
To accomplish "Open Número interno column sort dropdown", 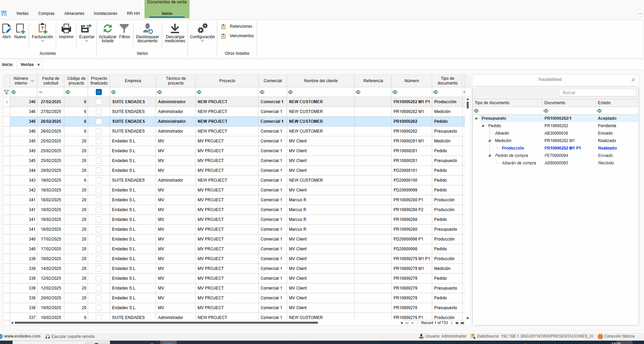I will pos(32,81).
